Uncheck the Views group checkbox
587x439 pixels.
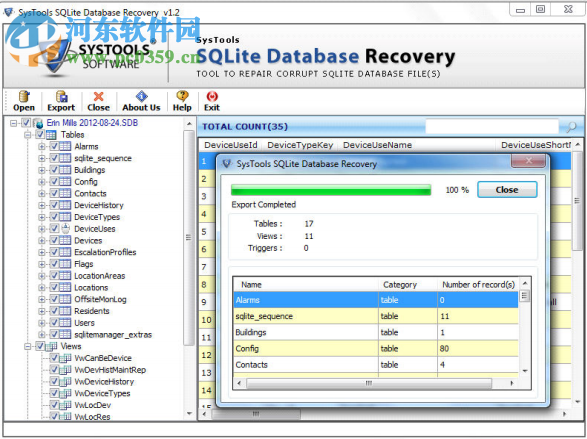40,346
